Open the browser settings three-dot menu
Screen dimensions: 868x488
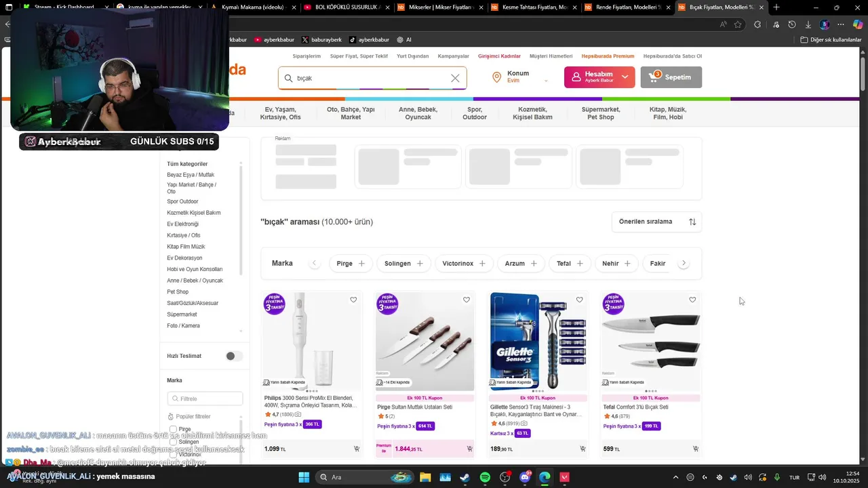[842, 24]
